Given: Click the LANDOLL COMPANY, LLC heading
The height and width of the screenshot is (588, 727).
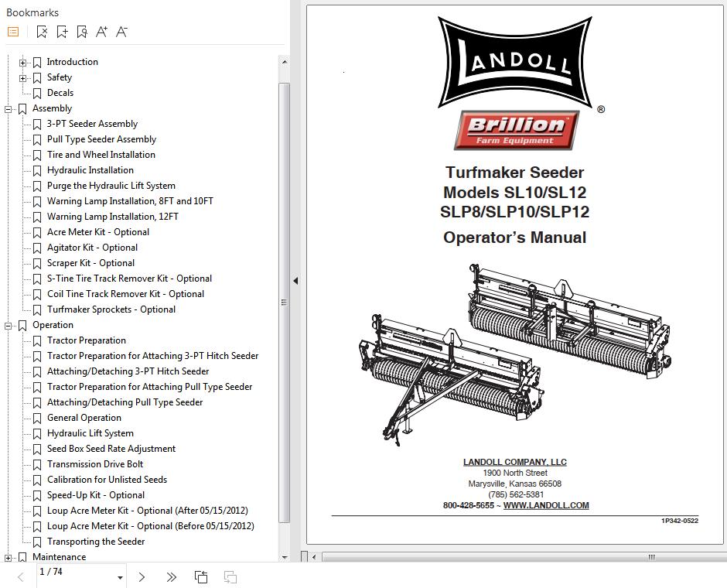Looking at the screenshot, I should pos(514,462).
